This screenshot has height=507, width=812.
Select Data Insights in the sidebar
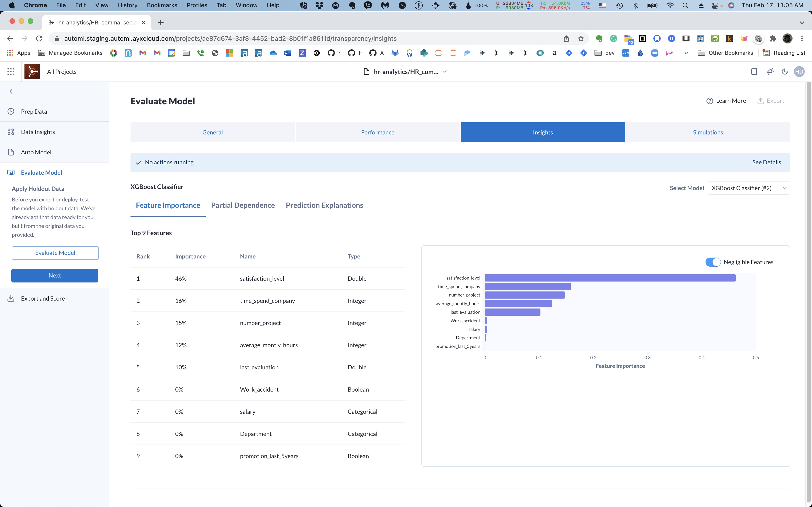[38, 132]
